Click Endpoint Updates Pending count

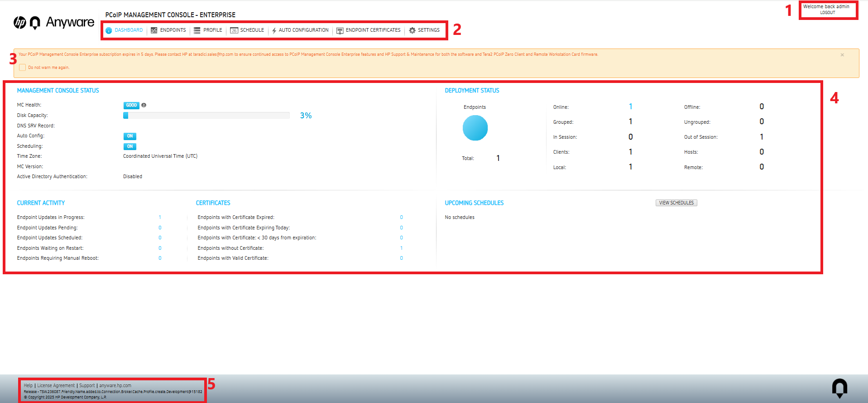click(160, 228)
